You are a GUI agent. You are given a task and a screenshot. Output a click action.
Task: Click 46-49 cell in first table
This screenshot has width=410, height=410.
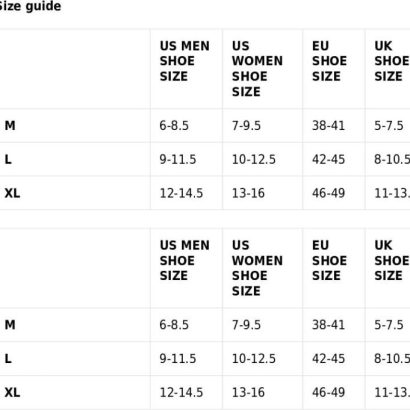coord(328,193)
